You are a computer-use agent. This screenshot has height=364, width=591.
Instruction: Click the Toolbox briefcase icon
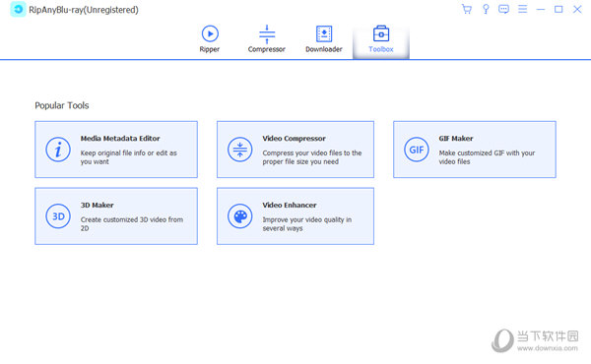tap(381, 33)
